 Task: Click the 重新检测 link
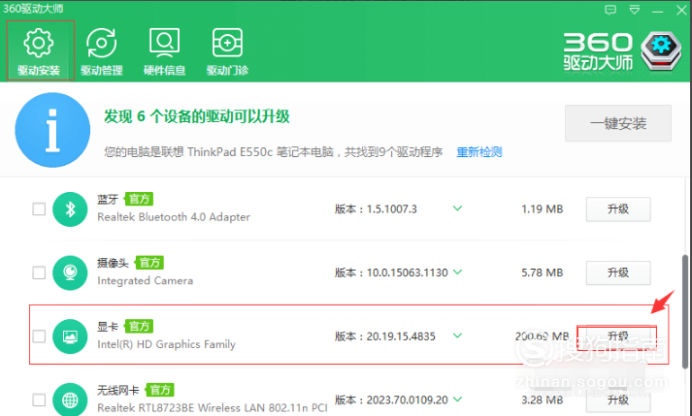(x=479, y=152)
